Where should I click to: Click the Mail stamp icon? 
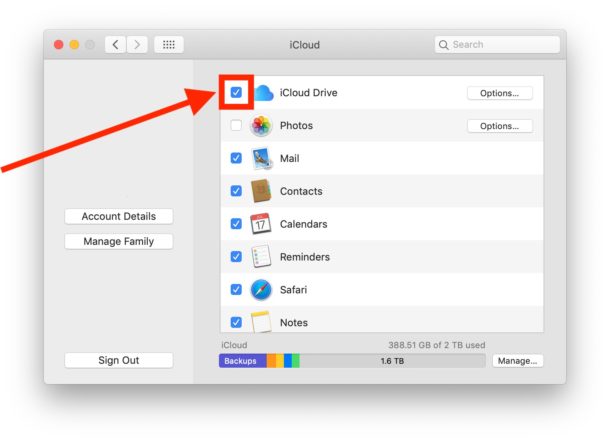261,158
